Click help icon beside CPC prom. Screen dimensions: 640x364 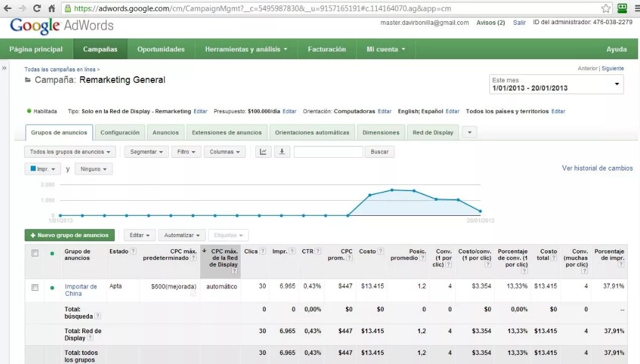(350, 258)
